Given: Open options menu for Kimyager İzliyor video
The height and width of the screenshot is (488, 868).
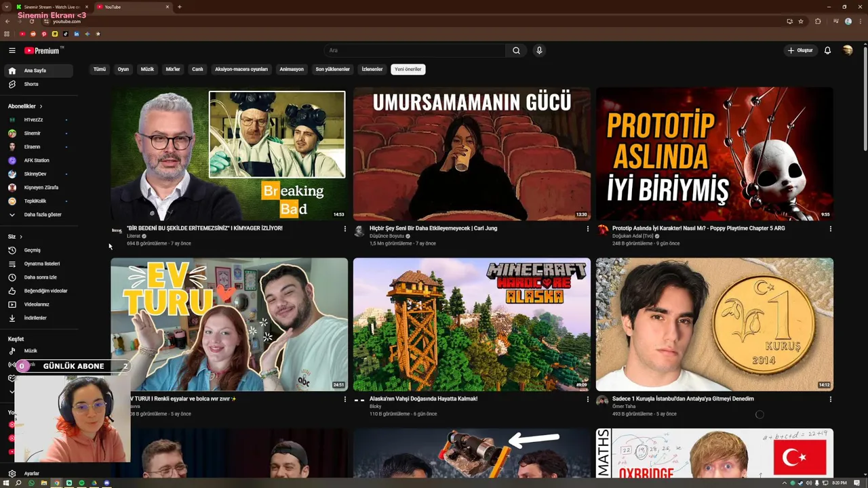Looking at the screenshot, I should click(344, 229).
